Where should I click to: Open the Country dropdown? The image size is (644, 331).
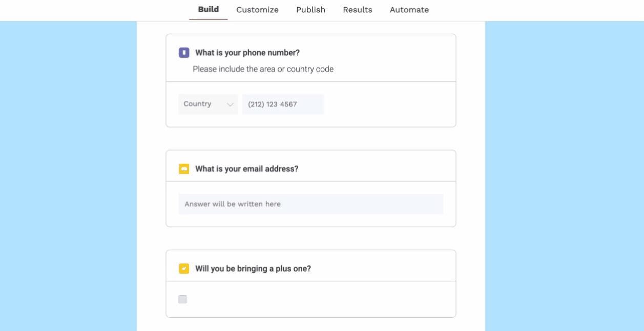tap(208, 104)
